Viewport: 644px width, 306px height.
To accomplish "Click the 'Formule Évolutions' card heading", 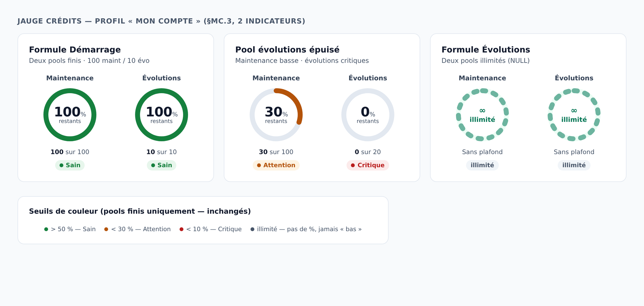I will pos(486,49).
